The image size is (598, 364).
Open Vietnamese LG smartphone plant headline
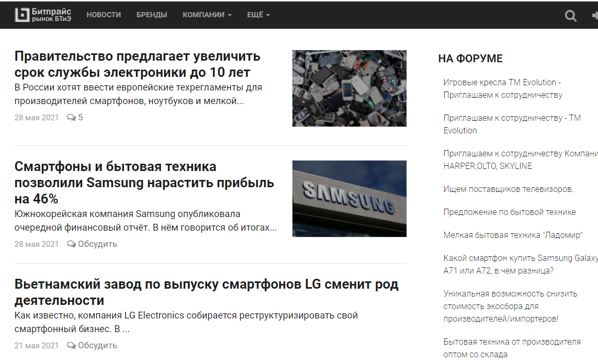pos(206,292)
